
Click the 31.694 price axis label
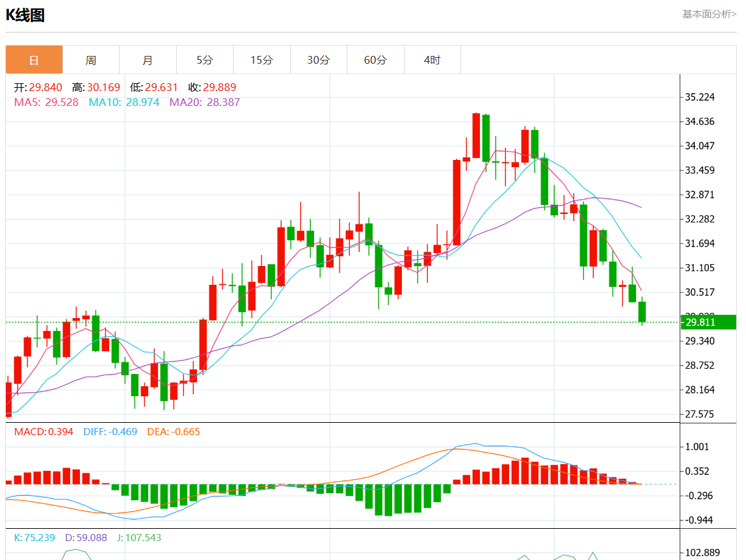699,244
